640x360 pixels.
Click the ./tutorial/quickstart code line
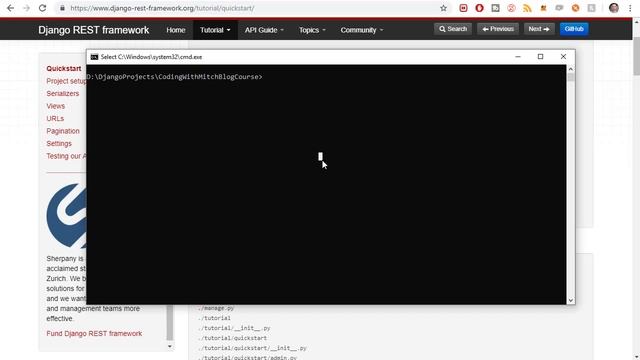[232, 338]
